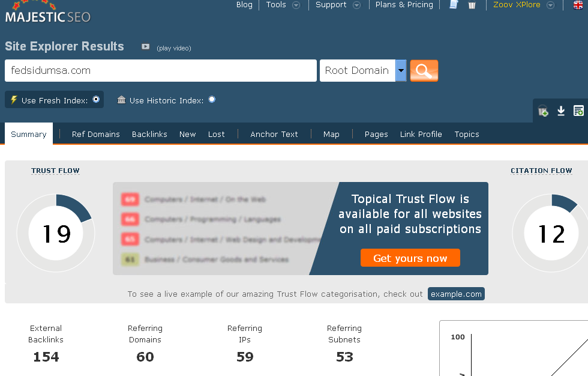Viewport: 588px width, 376px height.
Task: Click the Site Explorer Results heading
Action: (x=65, y=46)
